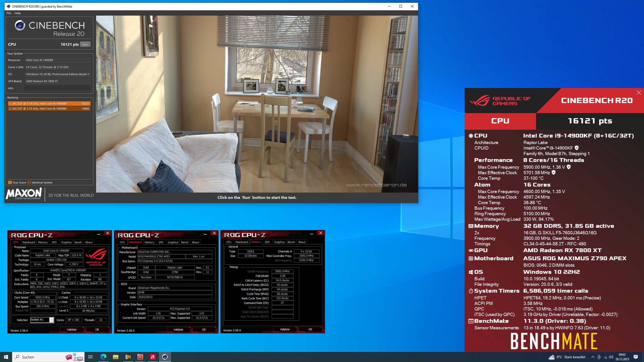
Task: Click the Max TDP value 125.0 W
Action: coord(77,255)
